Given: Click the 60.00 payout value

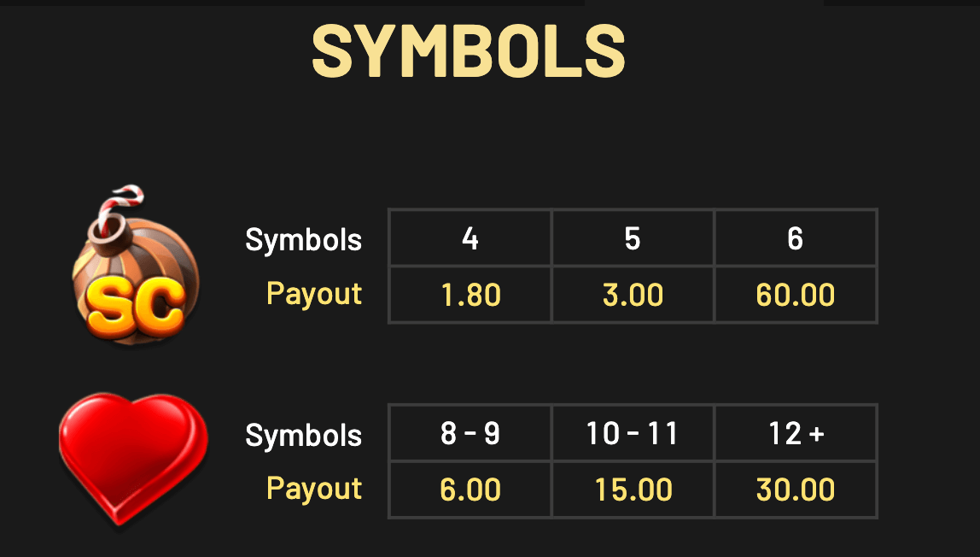Looking at the screenshot, I should [796, 296].
